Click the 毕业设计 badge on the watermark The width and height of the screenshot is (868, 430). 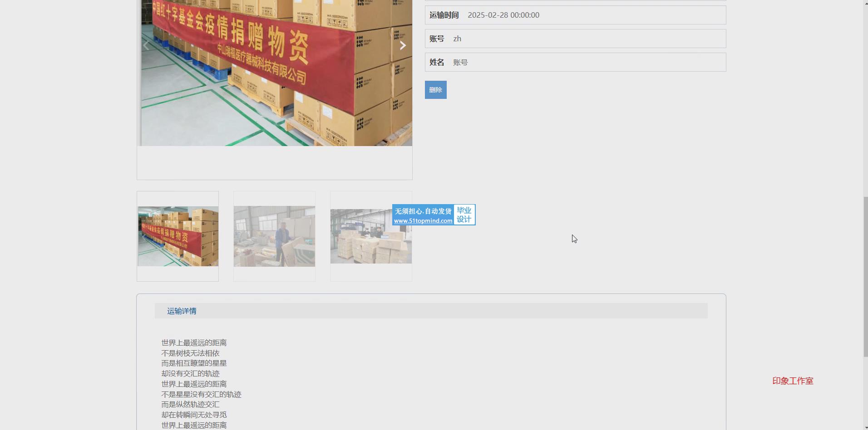coord(464,215)
